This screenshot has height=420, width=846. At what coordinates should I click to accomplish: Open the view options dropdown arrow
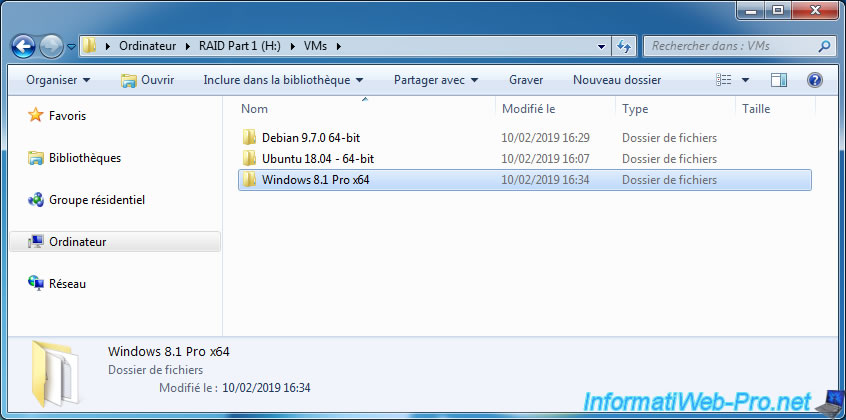[745, 80]
